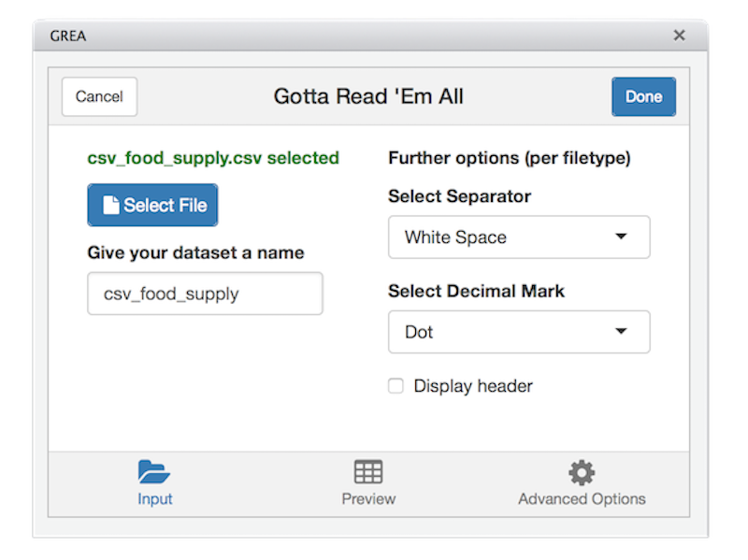Click the 'Further options (per filetype)' heading
The image size is (748, 560).
510,158
